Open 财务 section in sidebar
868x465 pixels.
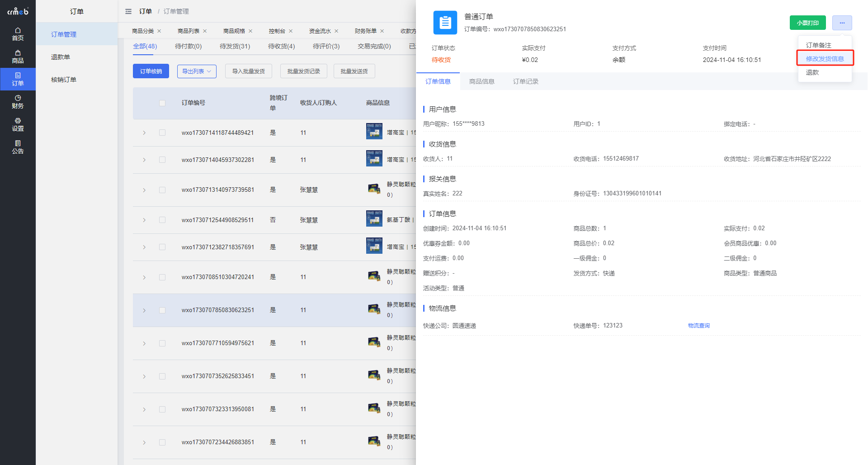[18, 102]
